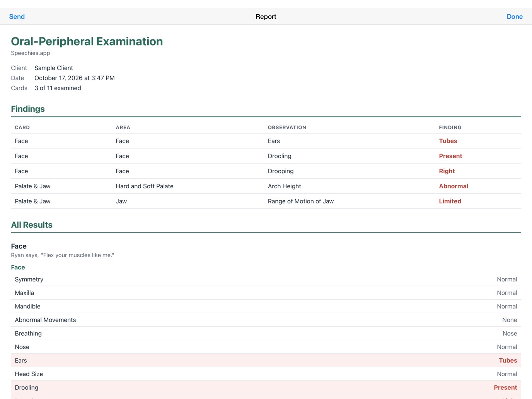This screenshot has width=532, height=399.
Task: Click the Sample Client name
Action: [x=54, y=68]
